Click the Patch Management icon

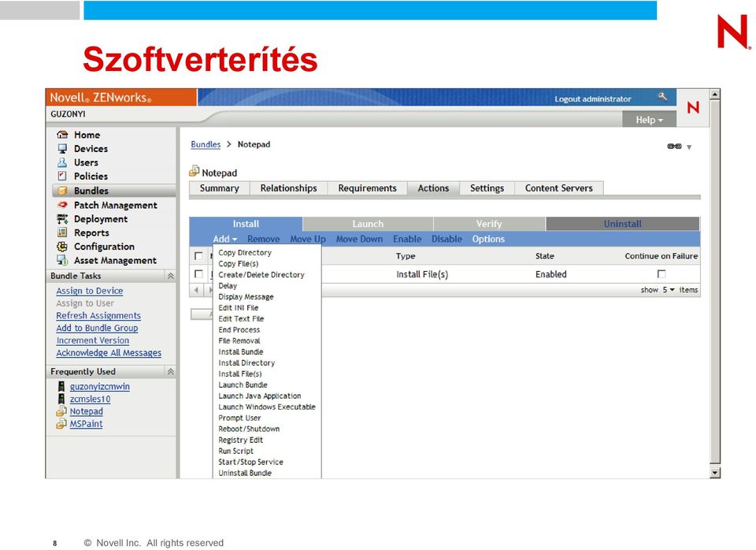pyautogui.click(x=62, y=205)
